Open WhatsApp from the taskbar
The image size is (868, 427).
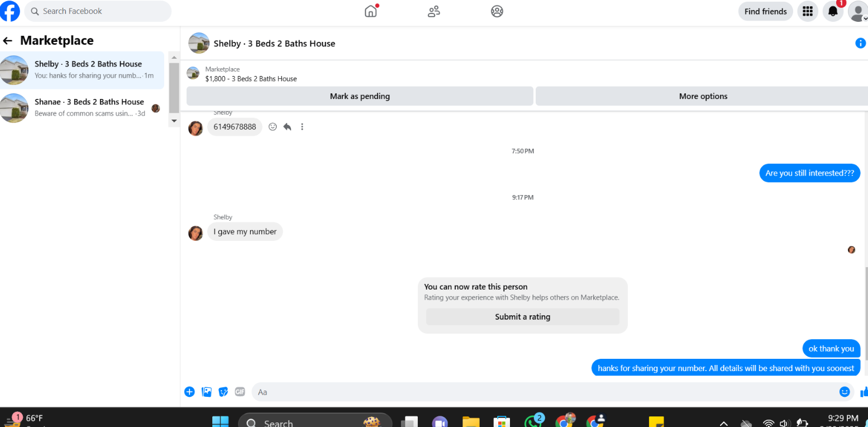click(533, 421)
